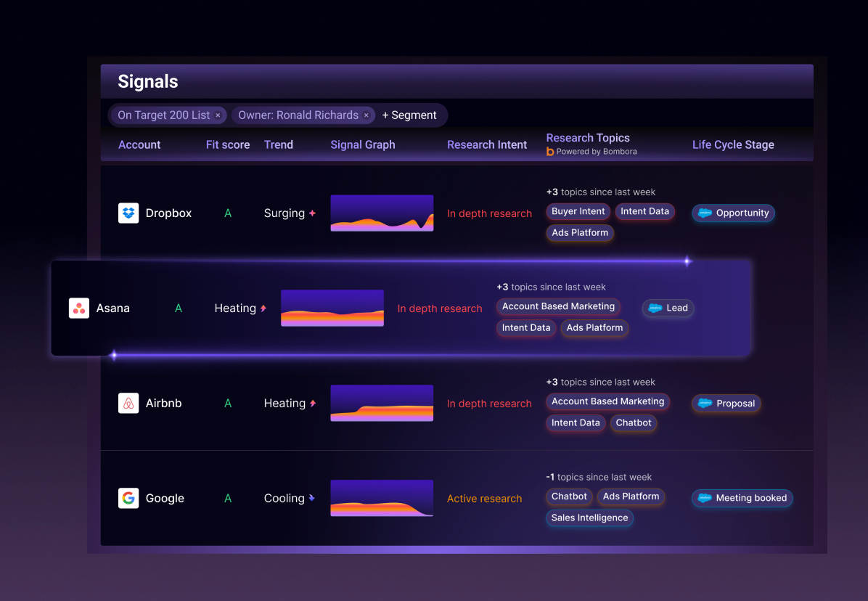
Task: Click Dropbox's Intent Data topic tag
Action: pyautogui.click(x=645, y=211)
